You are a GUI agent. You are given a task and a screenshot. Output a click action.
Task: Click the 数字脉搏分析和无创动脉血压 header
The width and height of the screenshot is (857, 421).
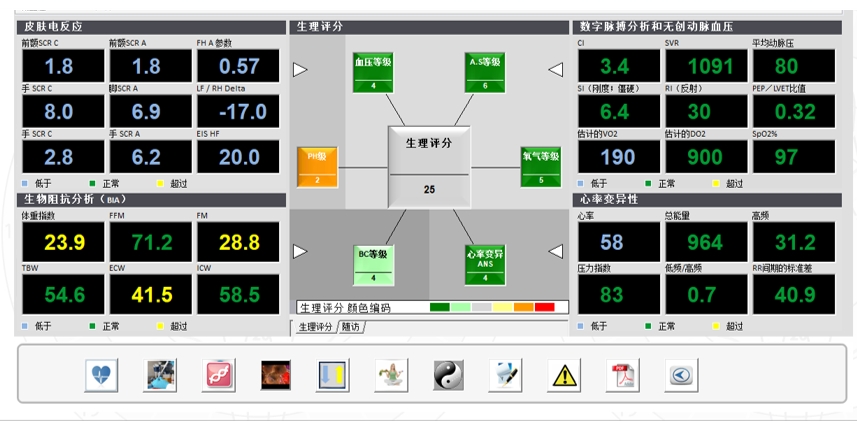click(707, 27)
